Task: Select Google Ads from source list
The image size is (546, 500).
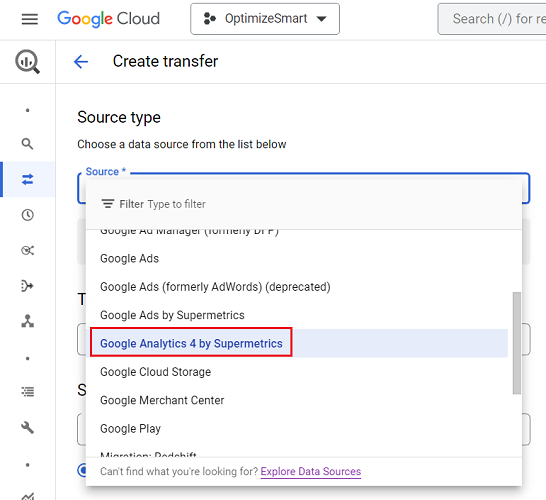Action: coord(297,258)
